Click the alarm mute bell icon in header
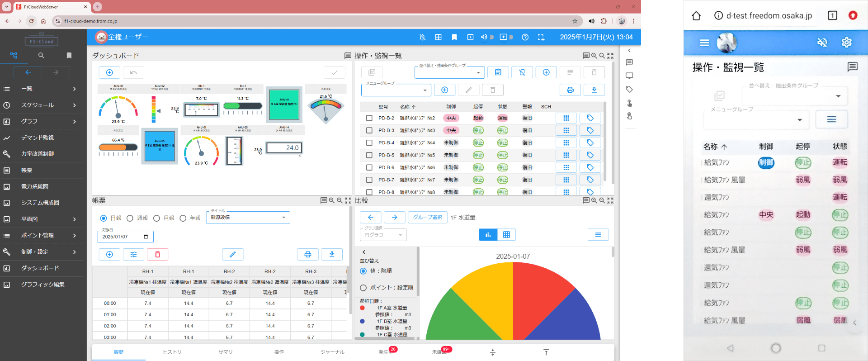The width and height of the screenshot is (868, 361). coord(422,37)
